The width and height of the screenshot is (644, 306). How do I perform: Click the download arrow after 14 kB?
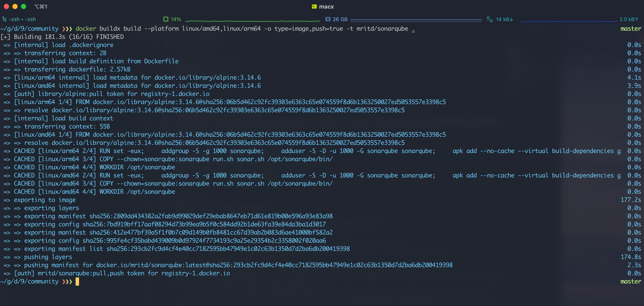[511, 19]
